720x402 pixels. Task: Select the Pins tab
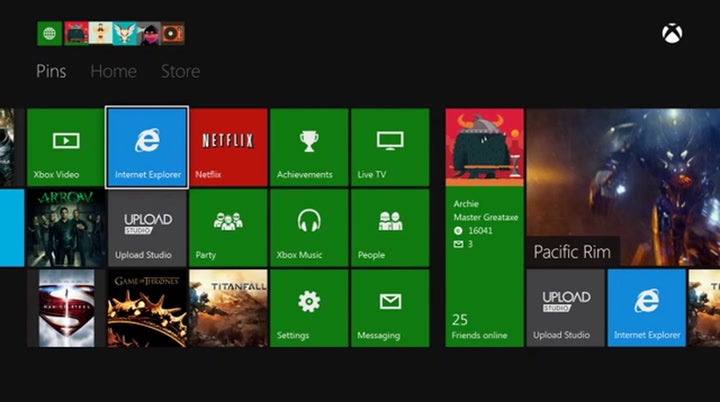[51, 71]
